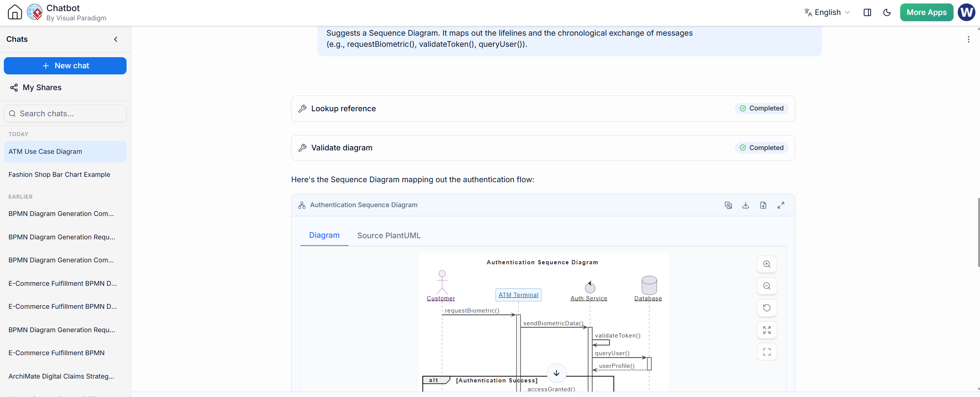Open the Fashion Shop Bar Chart Example chat

(65, 175)
